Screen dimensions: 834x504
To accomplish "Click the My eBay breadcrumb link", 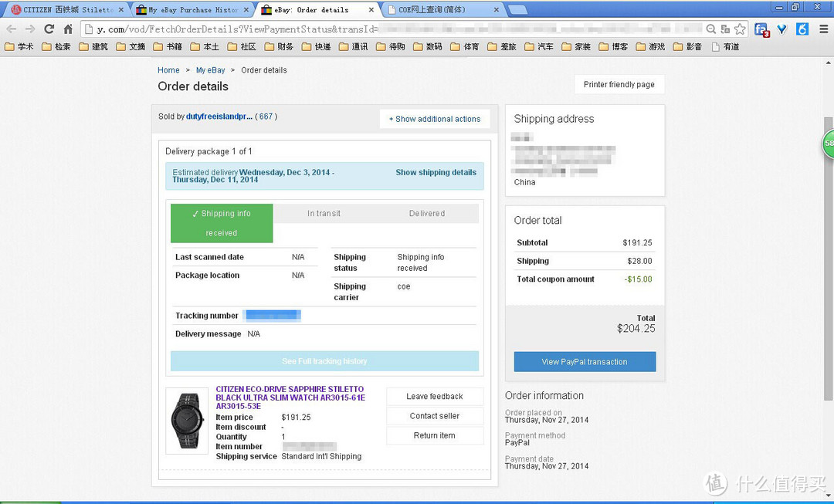I will [211, 70].
